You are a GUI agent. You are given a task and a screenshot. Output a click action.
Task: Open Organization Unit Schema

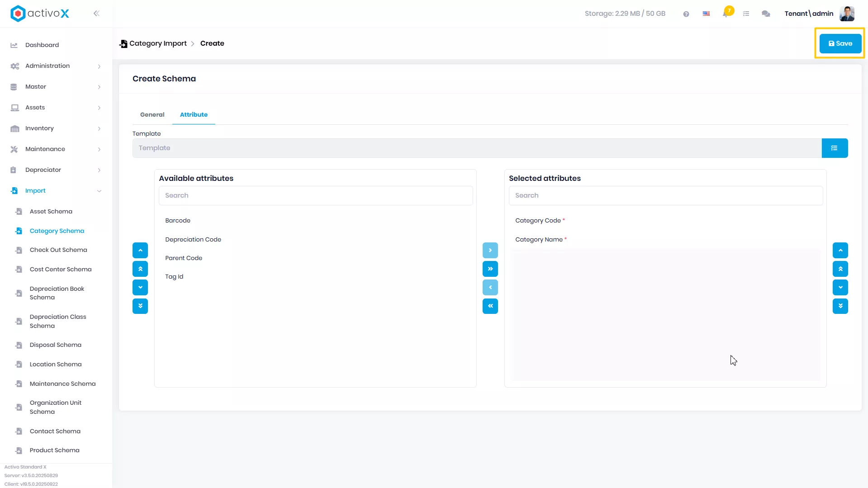[56, 407]
